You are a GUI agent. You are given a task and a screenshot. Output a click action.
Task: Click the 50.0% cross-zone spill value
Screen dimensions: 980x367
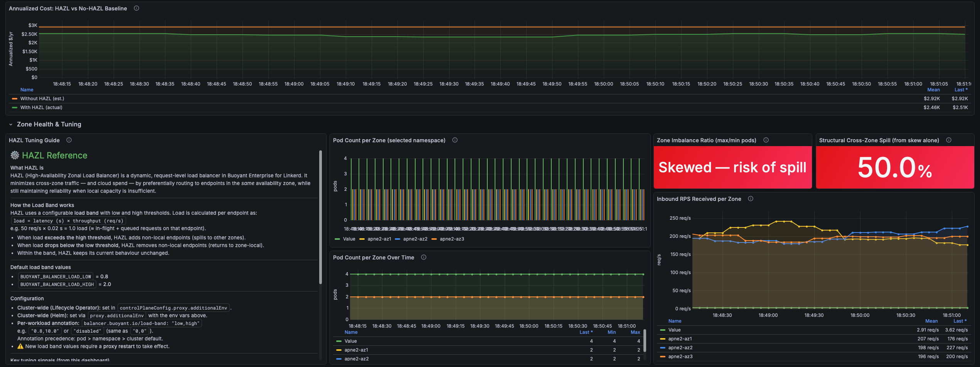tap(894, 168)
